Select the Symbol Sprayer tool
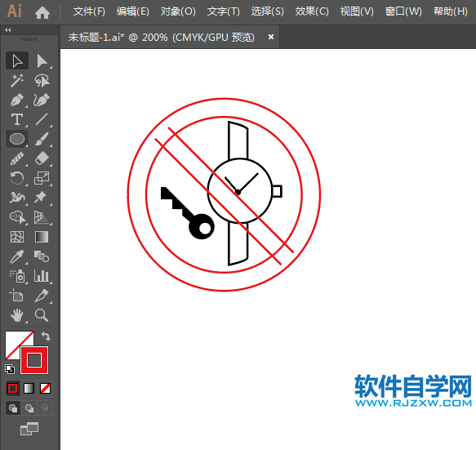 pyautogui.click(x=17, y=276)
